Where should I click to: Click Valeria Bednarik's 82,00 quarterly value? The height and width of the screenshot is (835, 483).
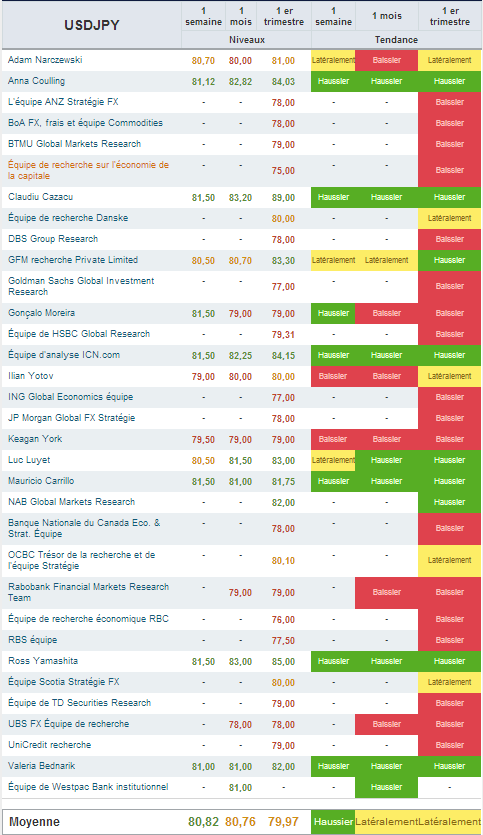(283, 766)
